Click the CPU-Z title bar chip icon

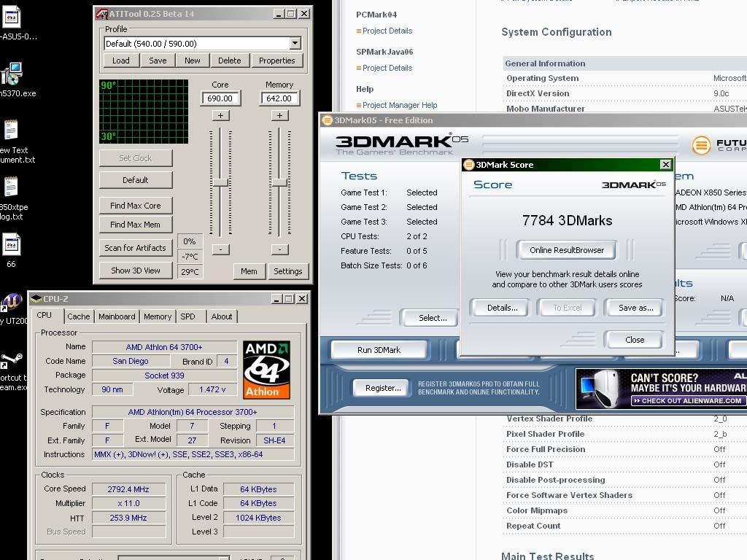[x=36, y=299]
